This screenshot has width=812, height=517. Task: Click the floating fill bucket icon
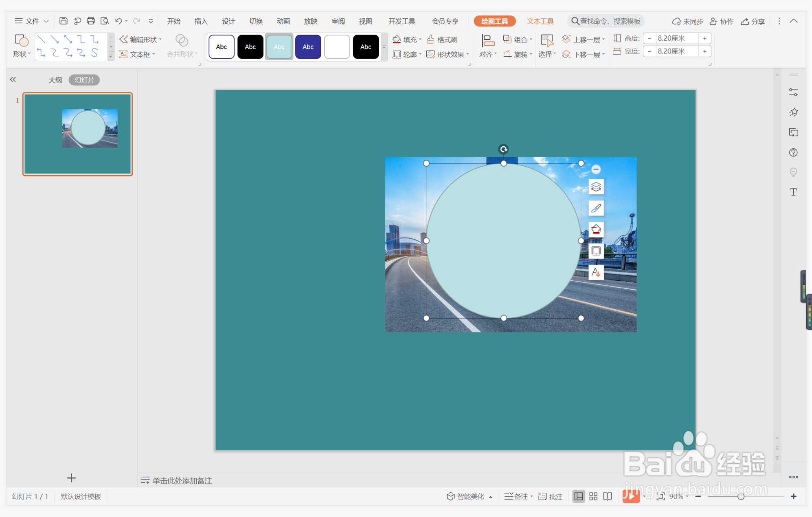pos(596,229)
